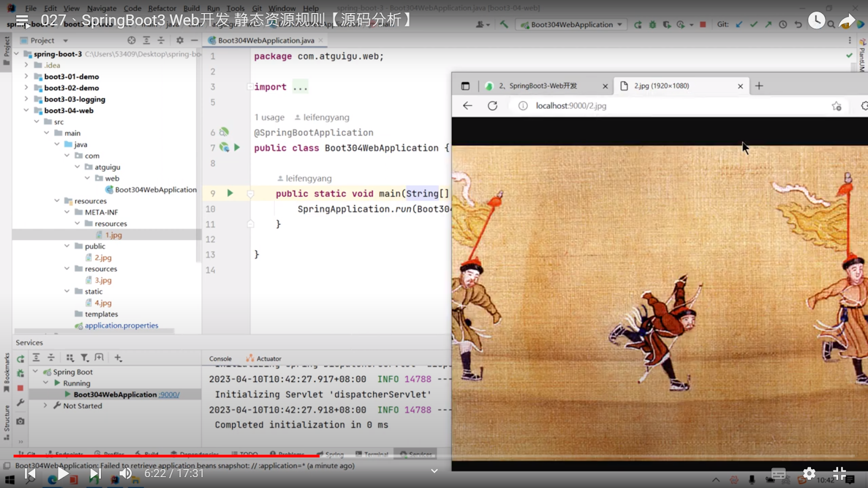Start debugging with the bug icon

pyautogui.click(x=653, y=24)
